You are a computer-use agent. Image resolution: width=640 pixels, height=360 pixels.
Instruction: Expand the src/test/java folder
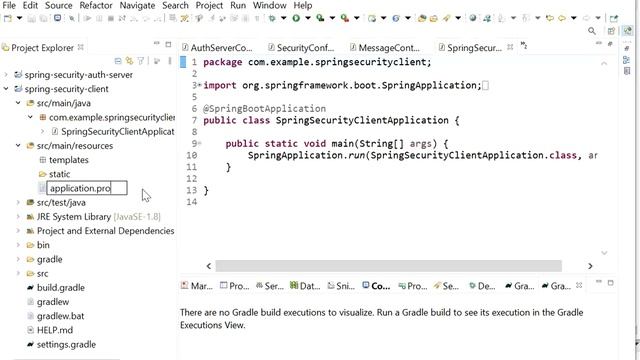[18, 202]
